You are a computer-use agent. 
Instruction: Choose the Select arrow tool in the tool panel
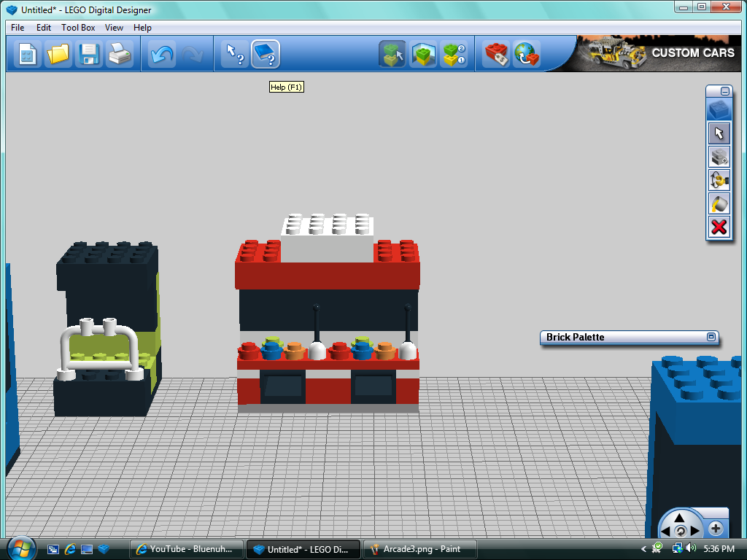[719, 133]
